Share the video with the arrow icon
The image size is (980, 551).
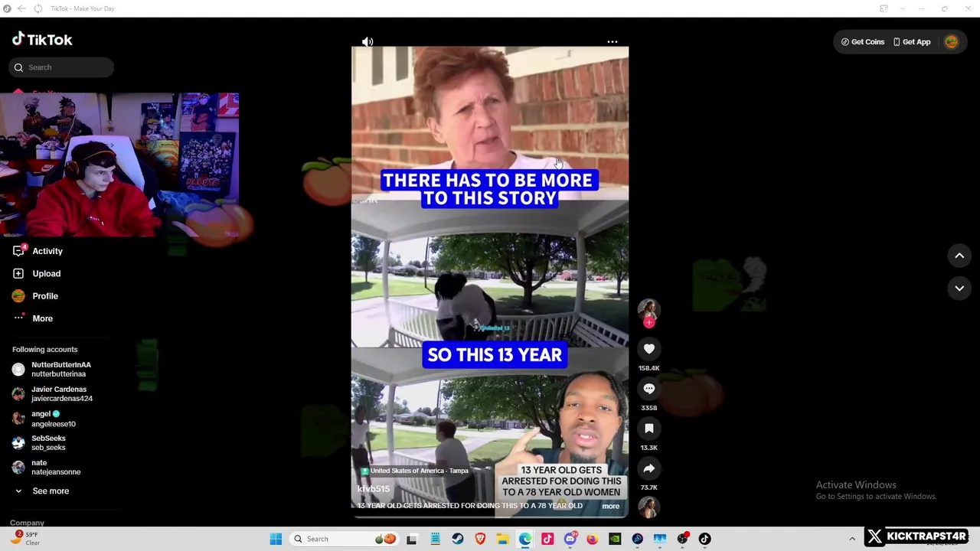(648, 468)
